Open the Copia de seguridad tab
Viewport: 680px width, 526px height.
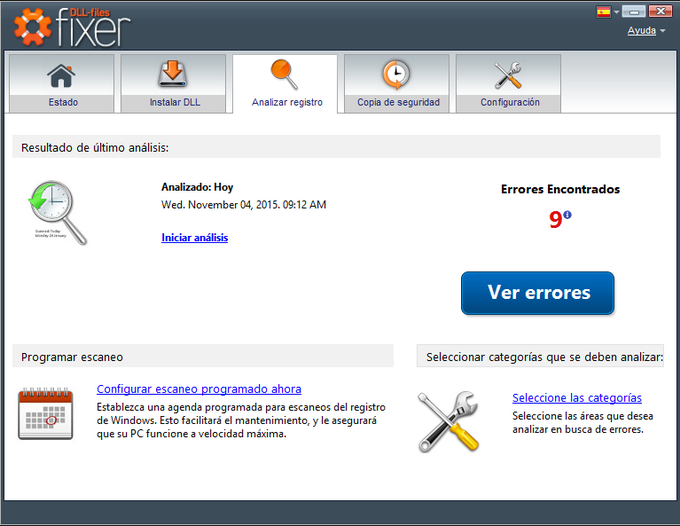pyautogui.click(x=397, y=84)
